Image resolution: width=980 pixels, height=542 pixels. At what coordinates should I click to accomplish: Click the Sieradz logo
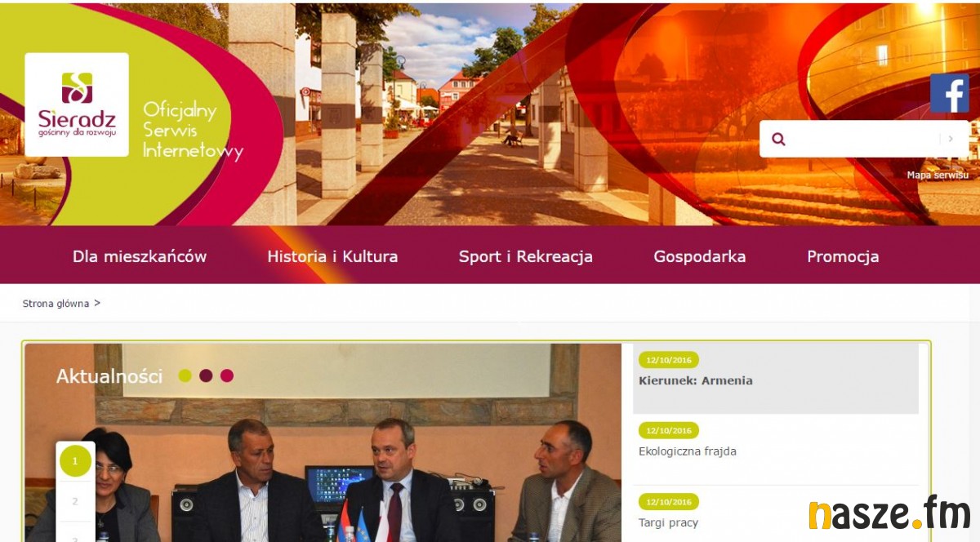coord(77,104)
